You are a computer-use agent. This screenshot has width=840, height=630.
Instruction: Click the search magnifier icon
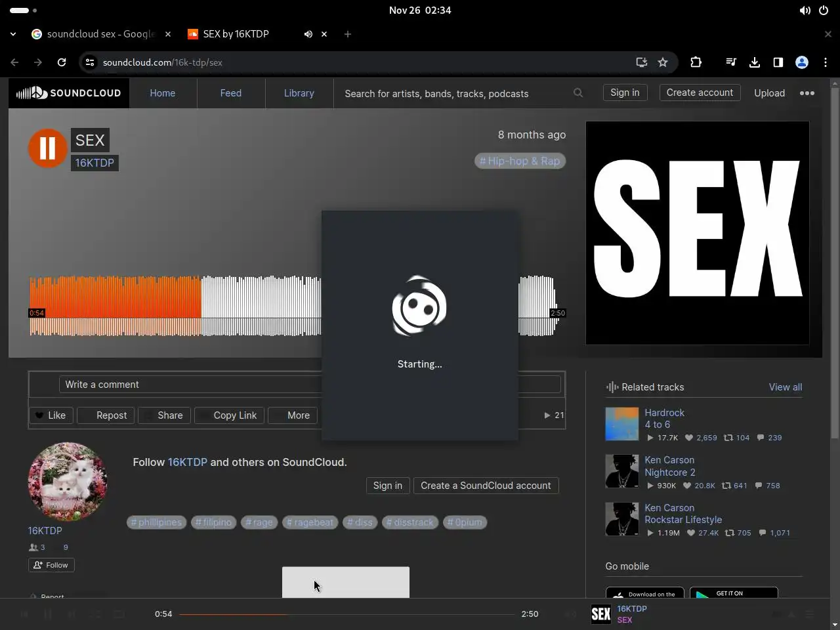point(578,93)
